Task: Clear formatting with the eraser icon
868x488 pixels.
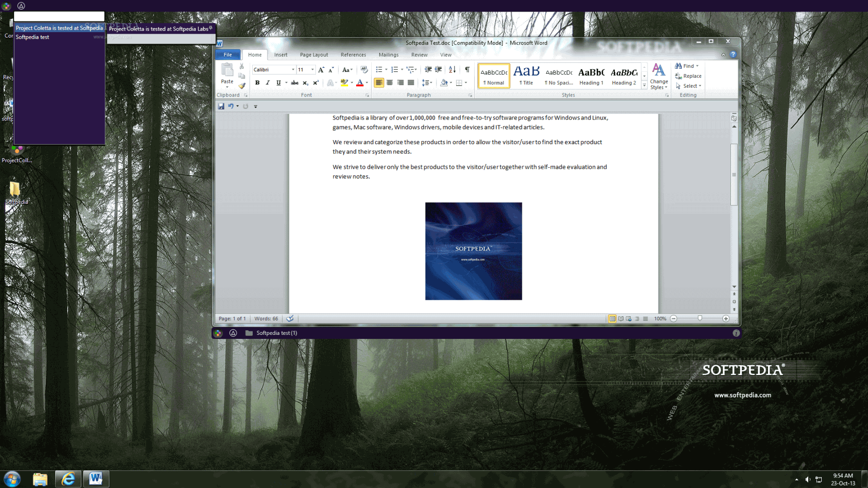Action: [x=364, y=70]
